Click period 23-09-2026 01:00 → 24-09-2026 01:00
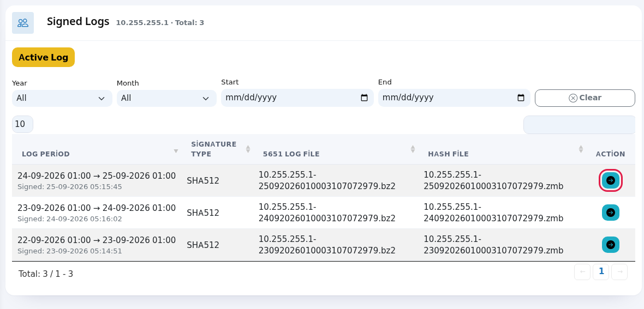The image size is (644, 309). pos(97,208)
